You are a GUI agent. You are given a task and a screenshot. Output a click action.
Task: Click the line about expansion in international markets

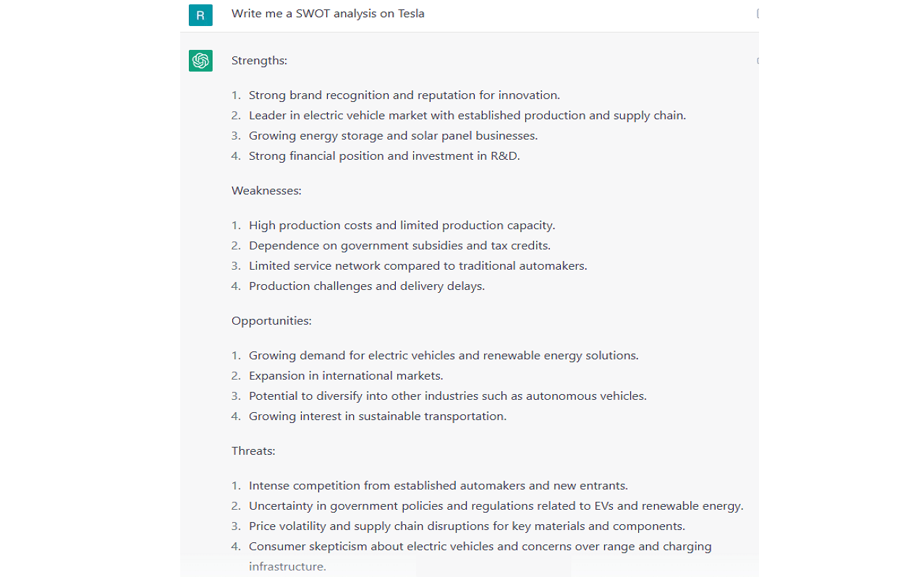(x=346, y=376)
